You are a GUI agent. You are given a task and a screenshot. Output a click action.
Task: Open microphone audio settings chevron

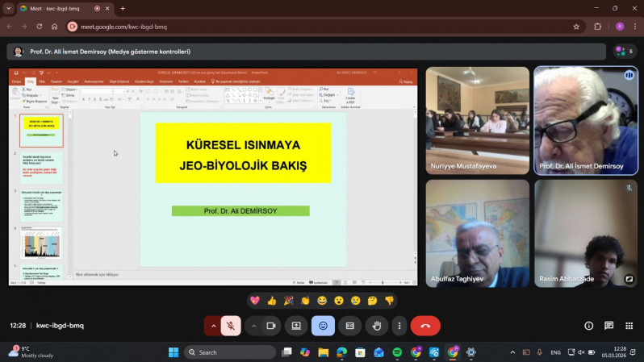[213, 326]
